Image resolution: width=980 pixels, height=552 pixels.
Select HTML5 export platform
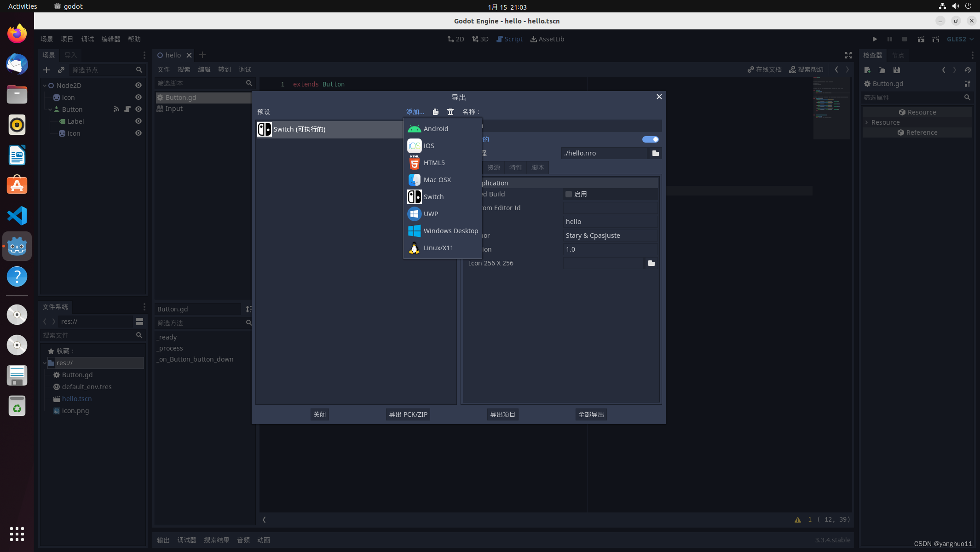click(442, 163)
